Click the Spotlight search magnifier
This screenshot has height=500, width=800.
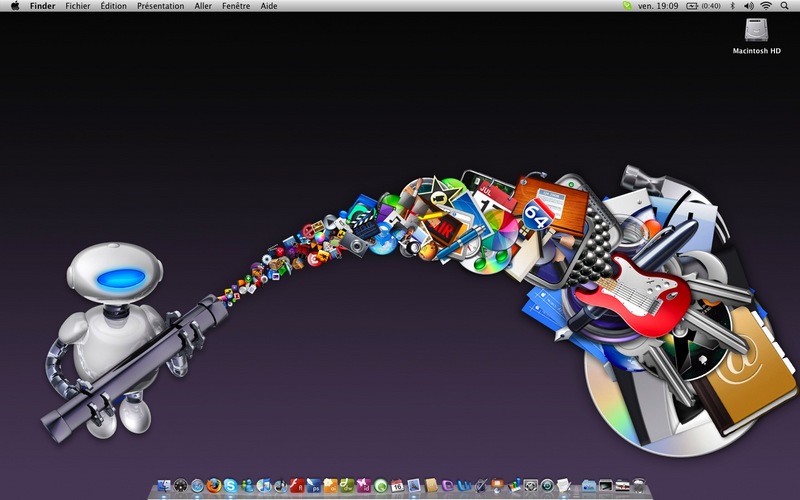[x=785, y=6]
